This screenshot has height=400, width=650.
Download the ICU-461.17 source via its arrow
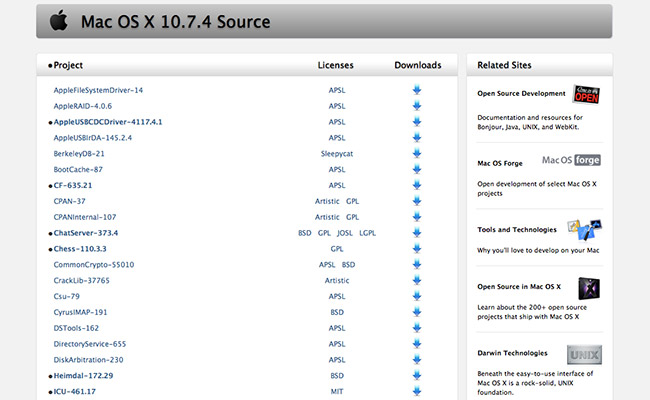[416, 391]
